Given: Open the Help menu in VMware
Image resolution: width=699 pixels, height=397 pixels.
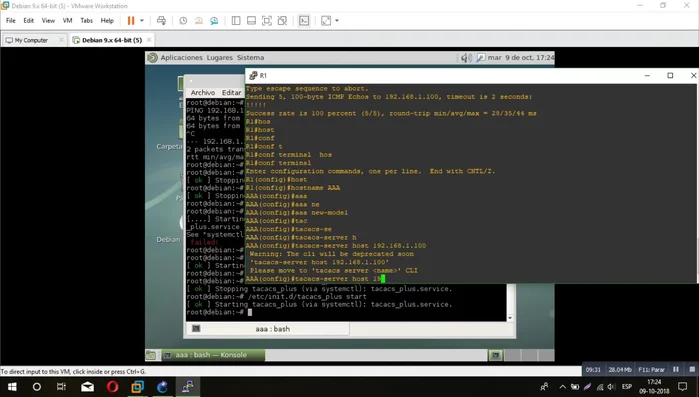Looking at the screenshot, I should click(x=107, y=20).
